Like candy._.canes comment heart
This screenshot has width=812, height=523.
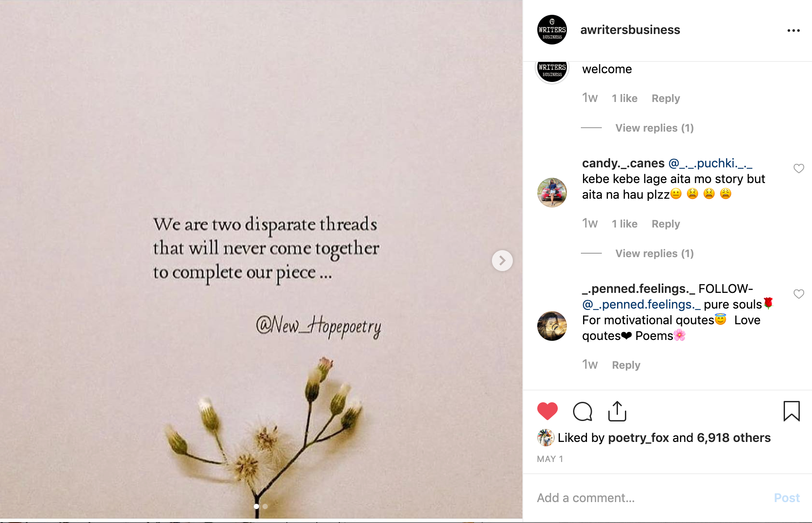tap(798, 169)
